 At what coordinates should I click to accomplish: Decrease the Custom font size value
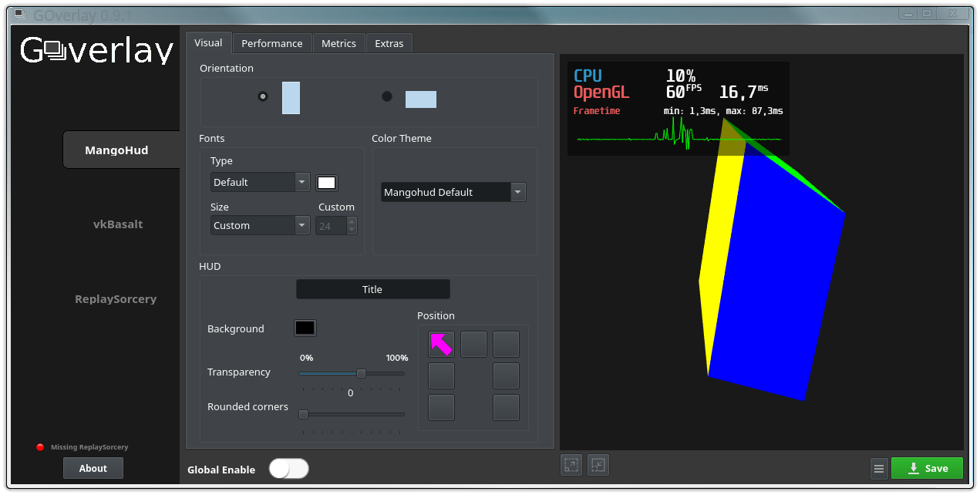click(352, 230)
